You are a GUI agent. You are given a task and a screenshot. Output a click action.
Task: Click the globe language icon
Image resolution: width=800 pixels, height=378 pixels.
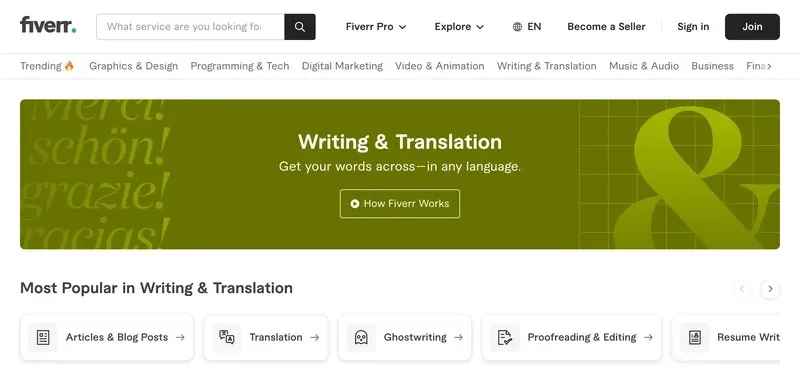click(x=517, y=27)
